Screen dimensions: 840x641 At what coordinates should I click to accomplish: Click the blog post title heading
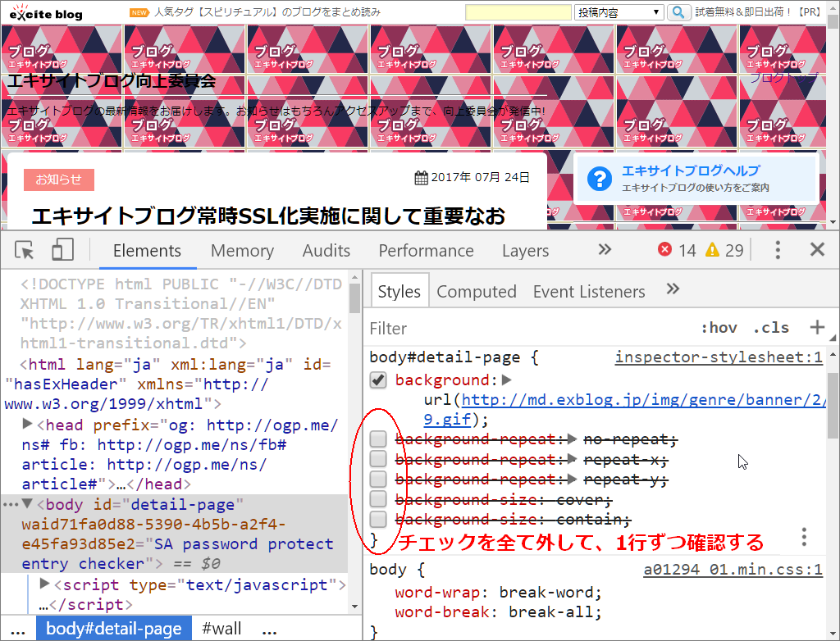268,216
